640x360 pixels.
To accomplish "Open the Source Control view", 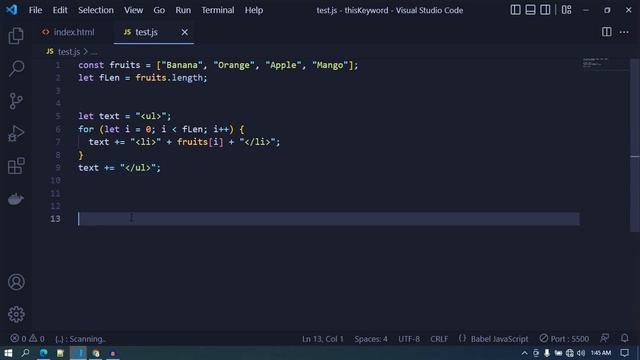I will tap(16, 101).
